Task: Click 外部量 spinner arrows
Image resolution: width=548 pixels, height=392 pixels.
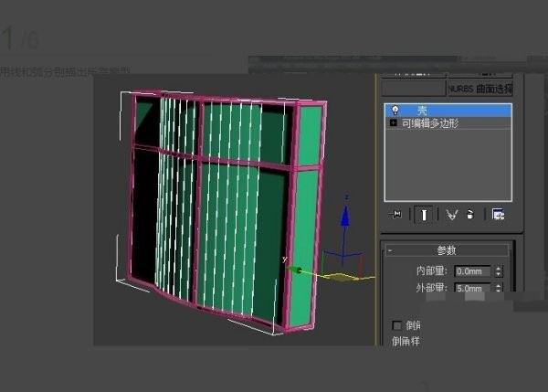Action: tap(498, 289)
